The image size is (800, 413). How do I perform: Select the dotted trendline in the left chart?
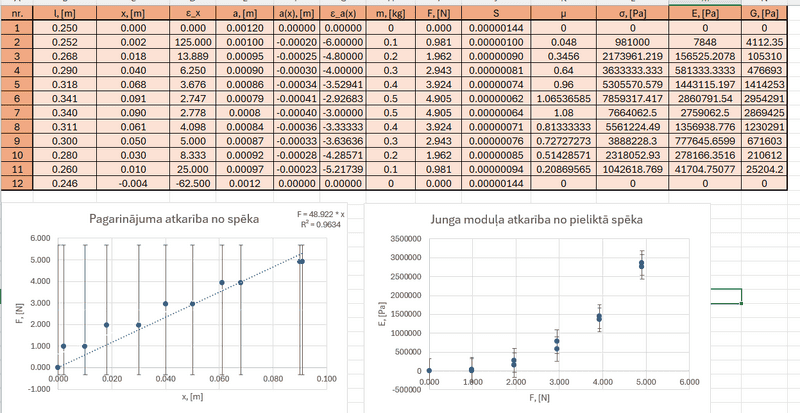pyautogui.click(x=179, y=311)
